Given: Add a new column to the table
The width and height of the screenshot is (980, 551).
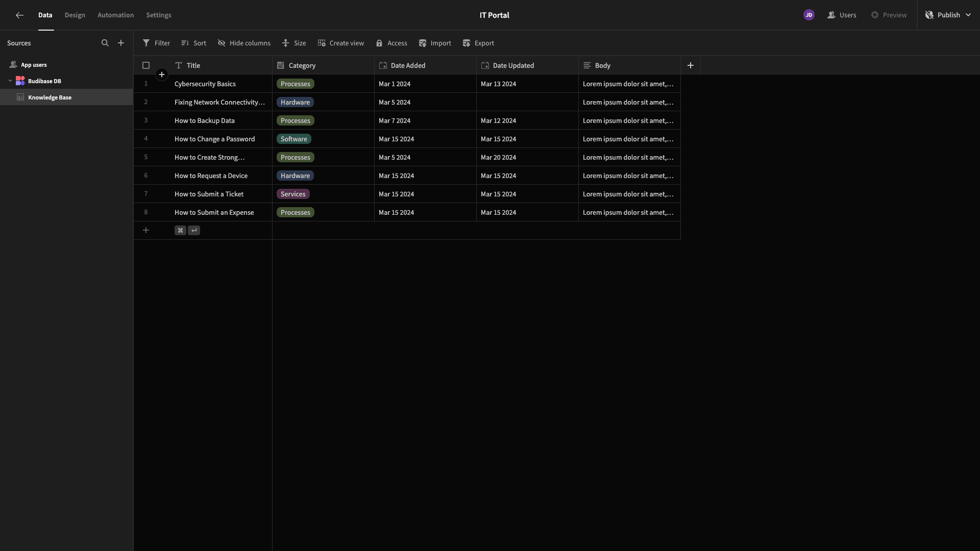Looking at the screenshot, I should point(690,65).
